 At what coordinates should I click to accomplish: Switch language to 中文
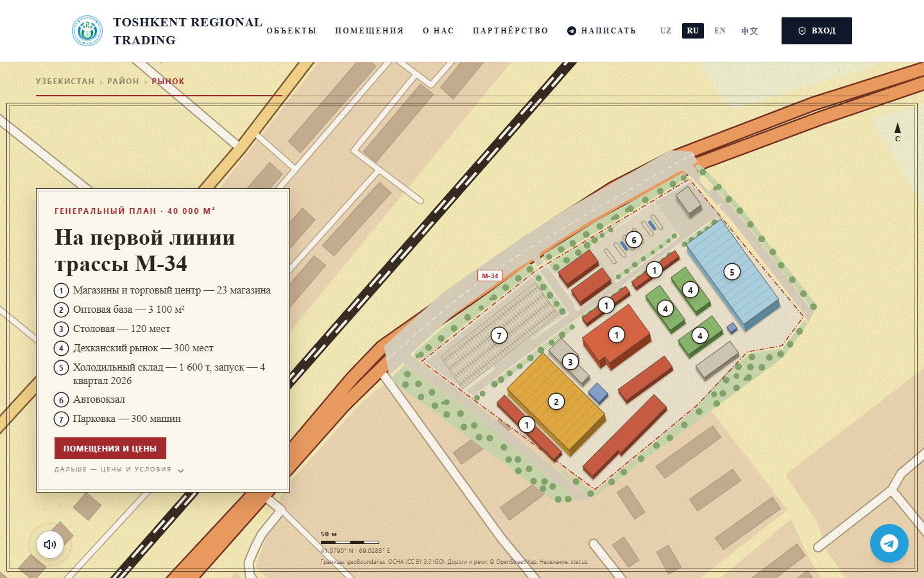point(749,31)
